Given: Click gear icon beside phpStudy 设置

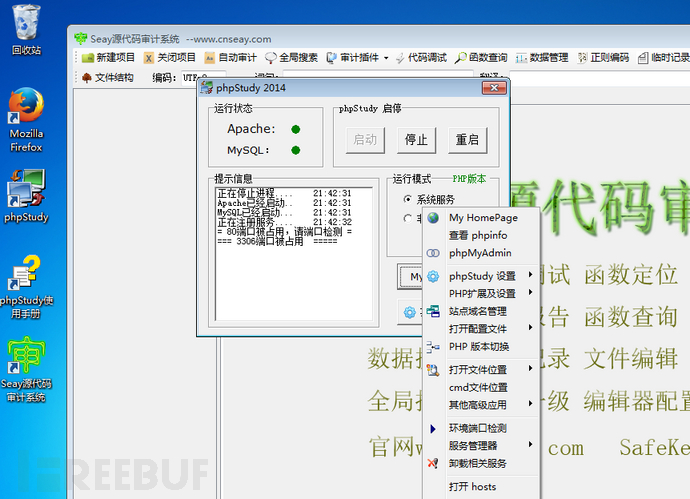Looking at the screenshot, I should (x=433, y=276).
